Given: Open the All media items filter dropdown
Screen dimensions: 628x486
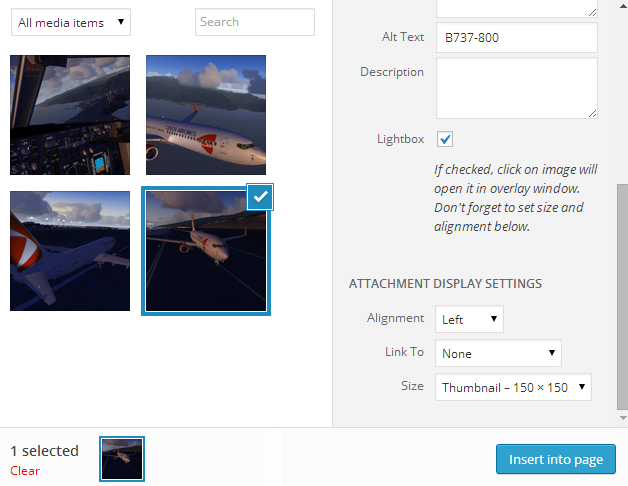Looking at the screenshot, I should (x=71, y=22).
